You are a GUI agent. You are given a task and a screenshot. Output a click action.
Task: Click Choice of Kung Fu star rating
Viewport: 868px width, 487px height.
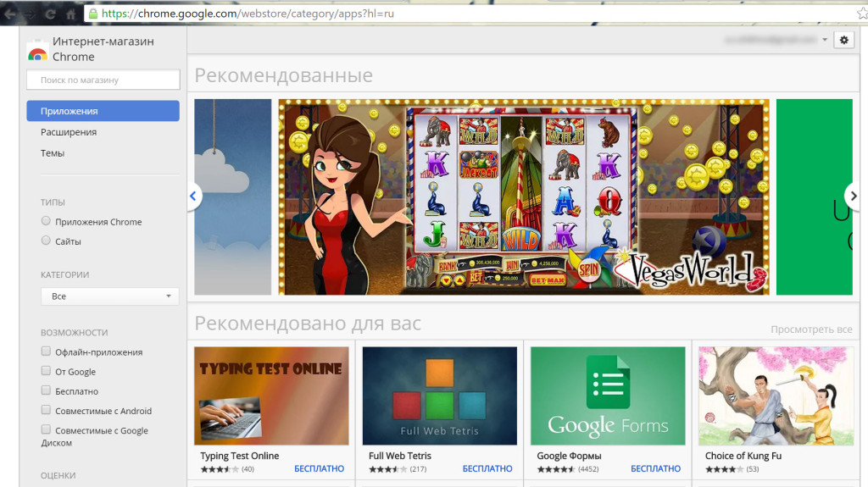point(725,469)
